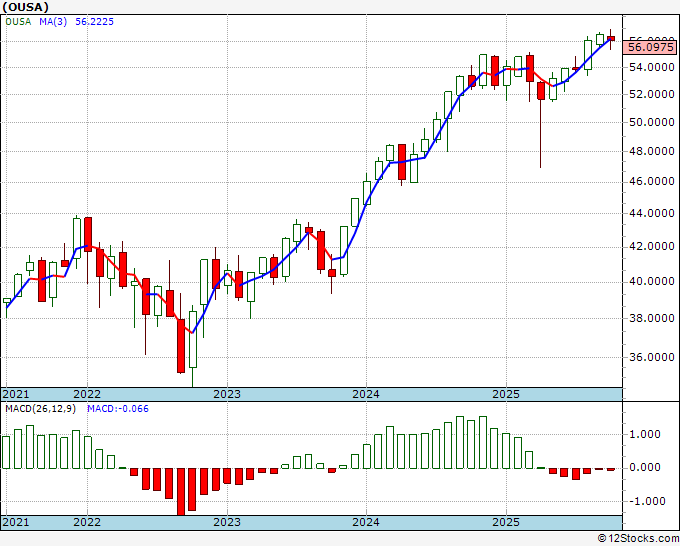Click 2025 on the price chart timeline
The image size is (680, 546).
pyautogui.click(x=506, y=394)
